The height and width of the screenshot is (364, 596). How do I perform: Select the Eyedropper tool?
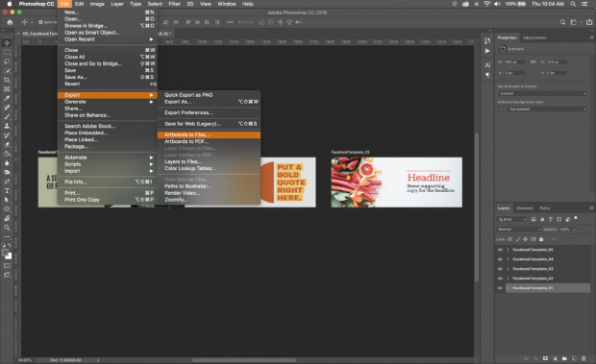coord(7,98)
